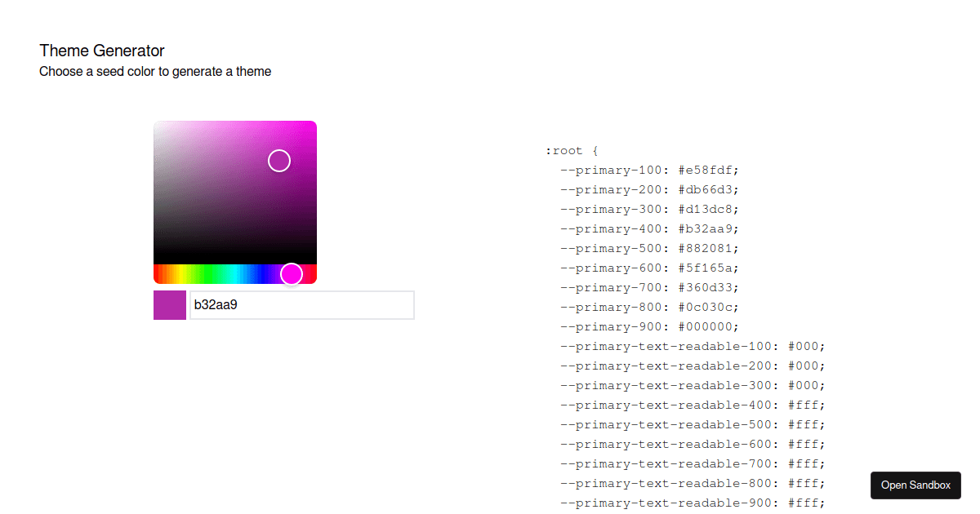Click the :root selector text
980x514 pixels.
(x=564, y=150)
